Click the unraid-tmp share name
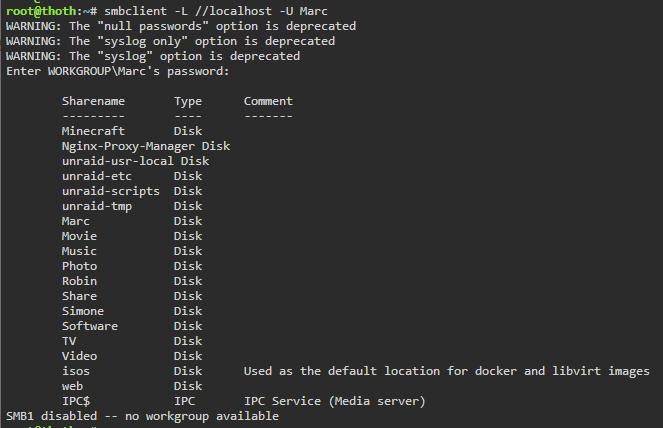Viewport: 663px width, 428px height. (97, 206)
